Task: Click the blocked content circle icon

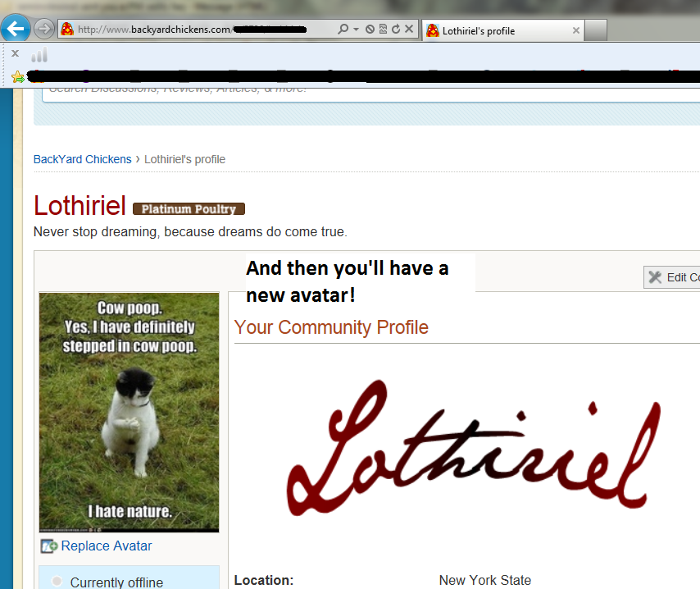Action: 370,30
